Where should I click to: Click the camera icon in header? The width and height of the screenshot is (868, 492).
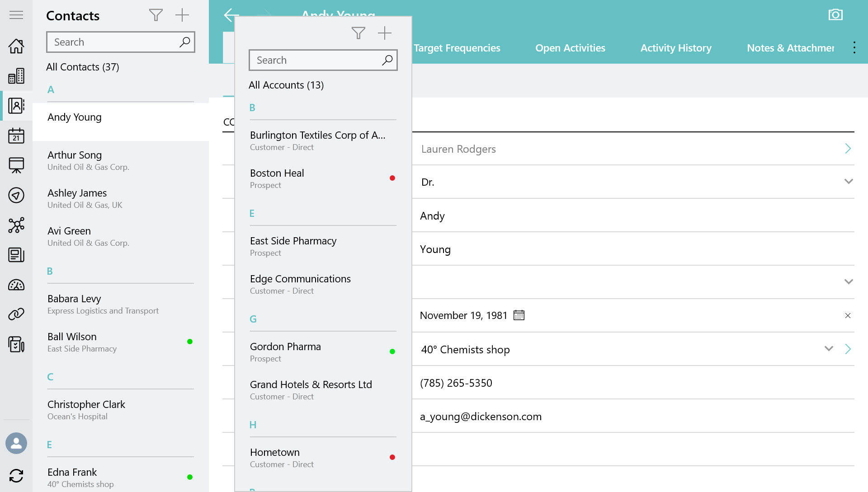(x=835, y=15)
